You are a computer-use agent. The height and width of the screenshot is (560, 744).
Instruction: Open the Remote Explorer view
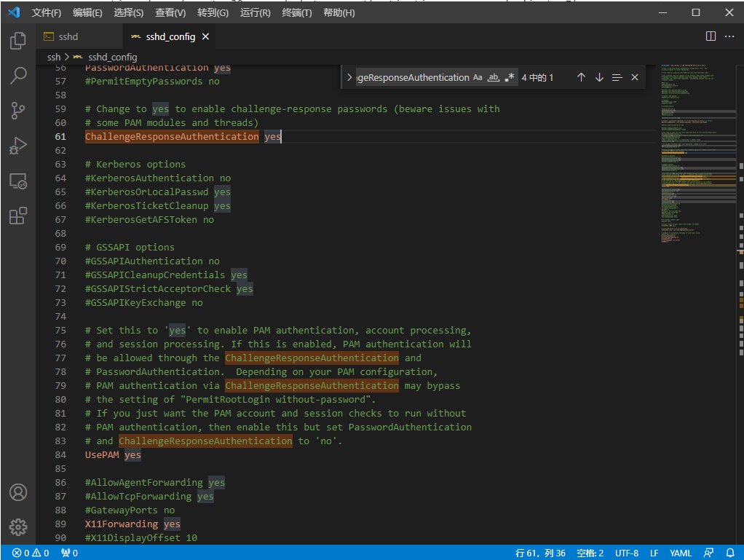[18, 181]
